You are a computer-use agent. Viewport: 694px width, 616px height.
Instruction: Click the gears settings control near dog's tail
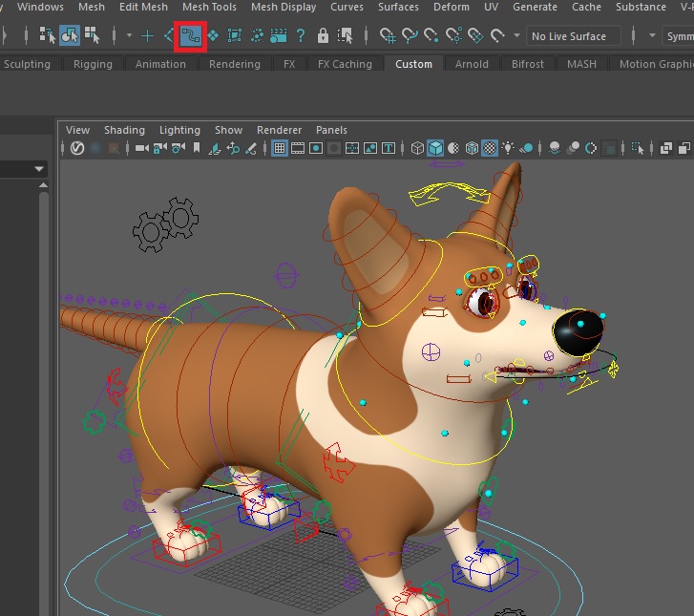(x=165, y=224)
